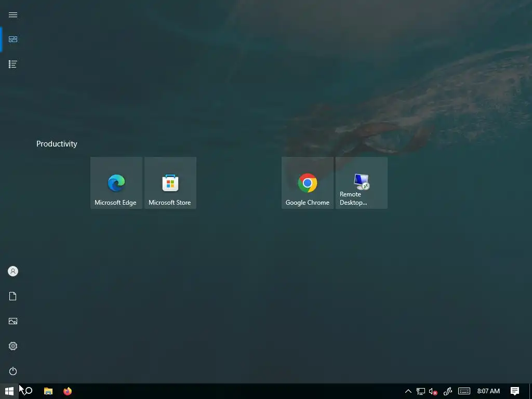Open taskbar Search magnifier

[29, 391]
